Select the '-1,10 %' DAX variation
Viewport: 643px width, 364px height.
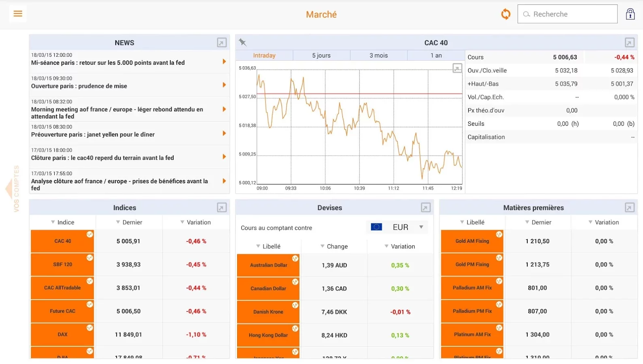tap(196, 334)
